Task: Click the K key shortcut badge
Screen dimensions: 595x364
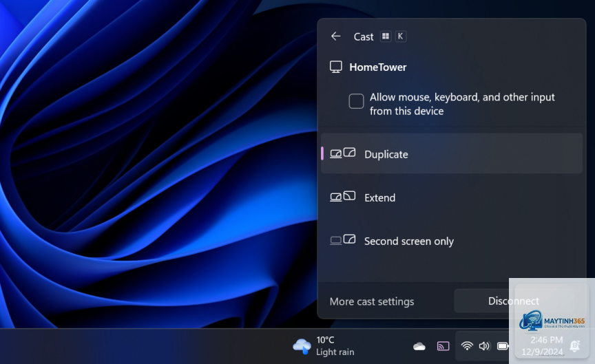Action: [x=400, y=36]
